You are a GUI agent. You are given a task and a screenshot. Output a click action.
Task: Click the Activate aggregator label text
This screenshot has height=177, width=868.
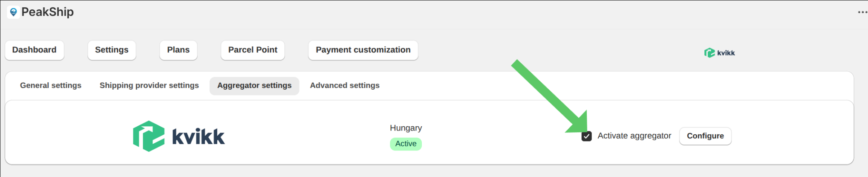pyautogui.click(x=634, y=136)
